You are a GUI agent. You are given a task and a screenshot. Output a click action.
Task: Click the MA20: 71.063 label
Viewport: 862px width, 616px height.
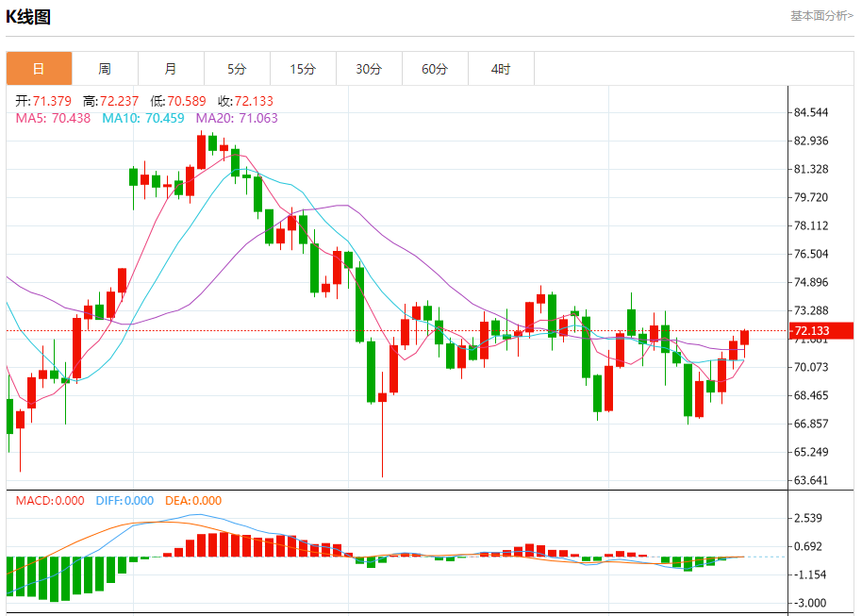click(237, 118)
